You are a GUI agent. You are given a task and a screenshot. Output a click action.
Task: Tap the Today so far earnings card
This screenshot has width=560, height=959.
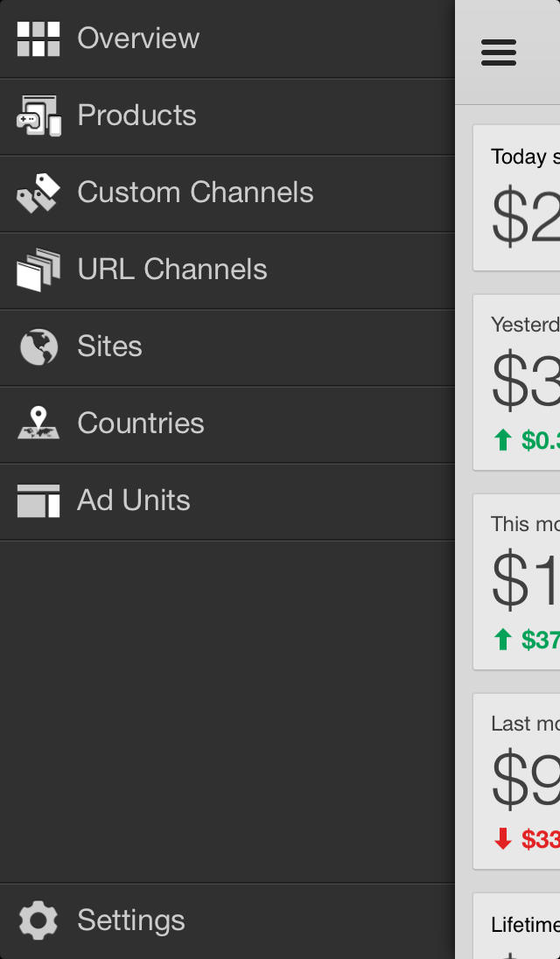pos(518,198)
